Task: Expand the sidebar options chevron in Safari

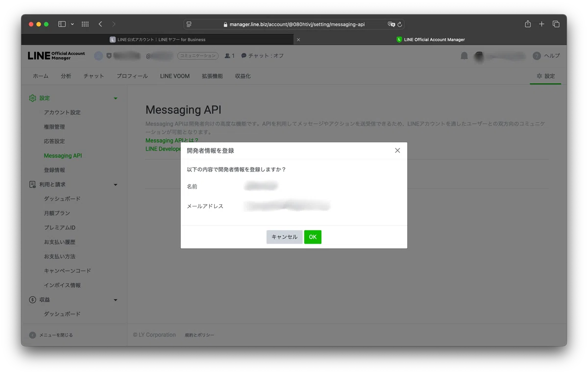Action: (x=73, y=24)
